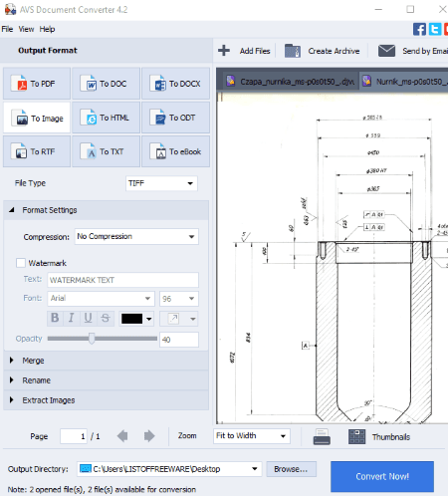Pick the To TXT output format

pyautogui.click(x=106, y=151)
